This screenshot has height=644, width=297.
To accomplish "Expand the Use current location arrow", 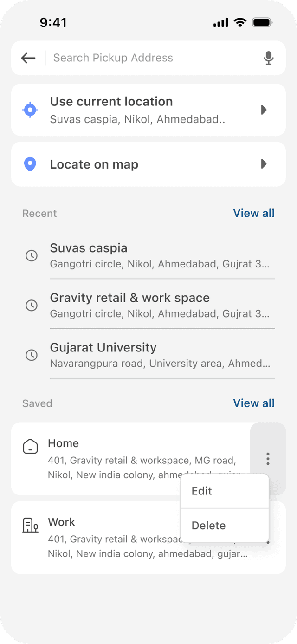I will click(264, 110).
